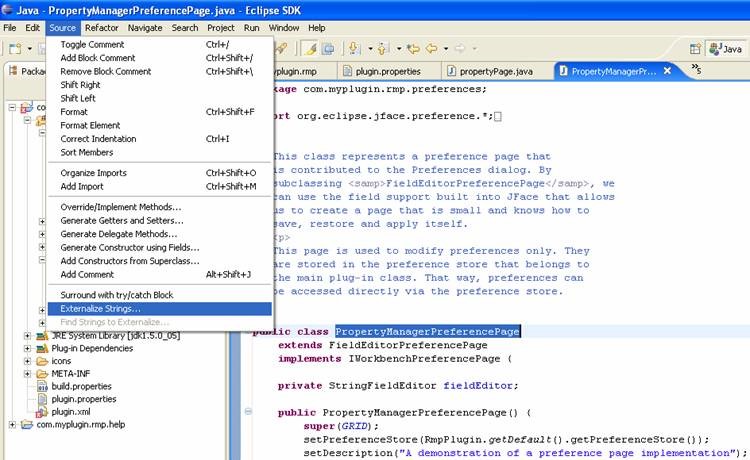Choose Generate Delegate Methods... entry
This screenshot has width=750, height=460.
click(x=160, y=234)
